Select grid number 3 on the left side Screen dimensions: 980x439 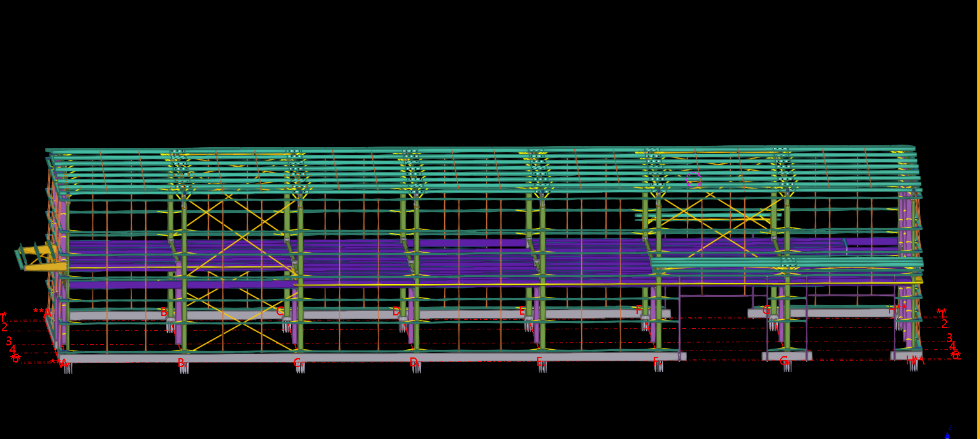click(x=9, y=342)
